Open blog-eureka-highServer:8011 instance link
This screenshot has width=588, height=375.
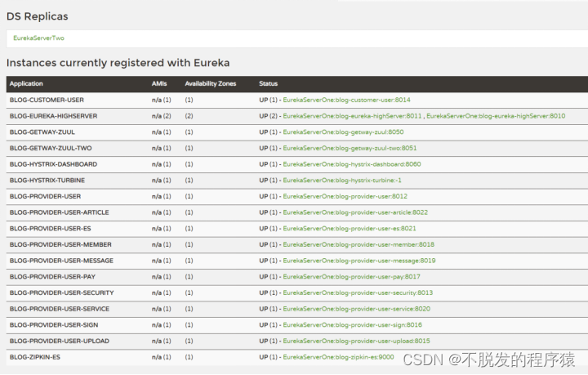click(352, 116)
